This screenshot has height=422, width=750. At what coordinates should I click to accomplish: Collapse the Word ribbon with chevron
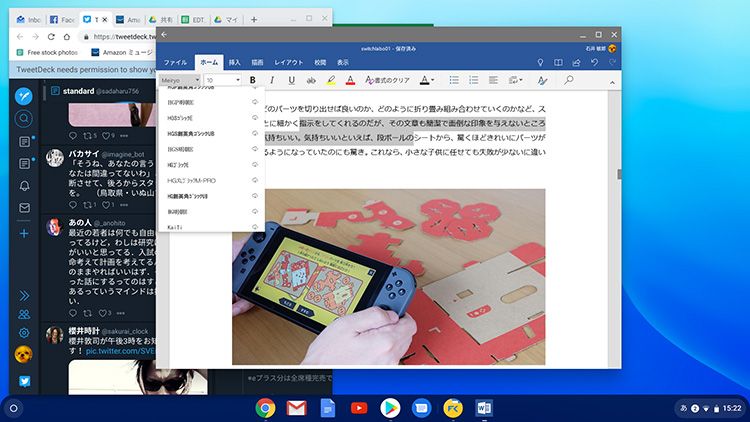pyautogui.click(x=612, y=82)
